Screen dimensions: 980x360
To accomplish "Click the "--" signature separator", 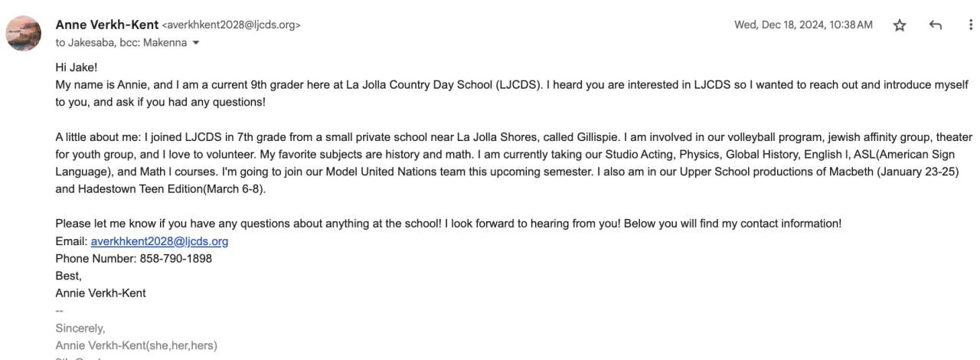I will 60,310.
